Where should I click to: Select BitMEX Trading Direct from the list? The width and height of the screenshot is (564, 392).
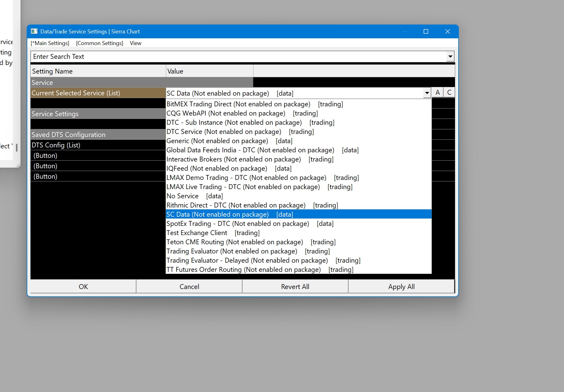tap(299, 104)
